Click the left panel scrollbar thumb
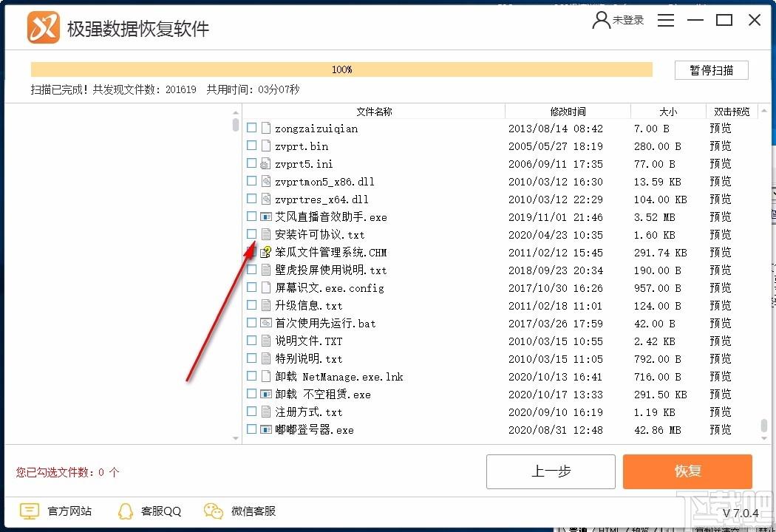 (236, 124)
